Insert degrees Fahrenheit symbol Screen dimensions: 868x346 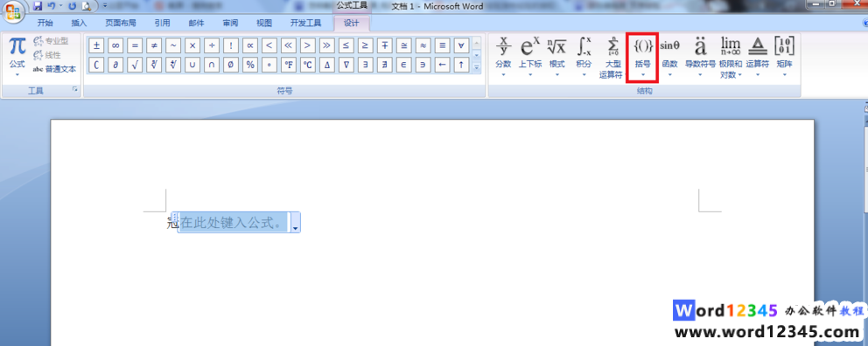[288, 65]
